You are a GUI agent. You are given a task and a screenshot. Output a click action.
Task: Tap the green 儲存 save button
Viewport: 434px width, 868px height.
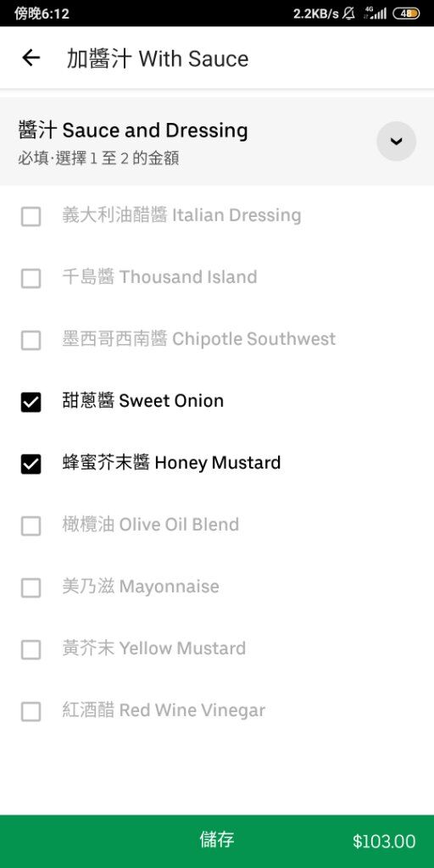point(217,842)
